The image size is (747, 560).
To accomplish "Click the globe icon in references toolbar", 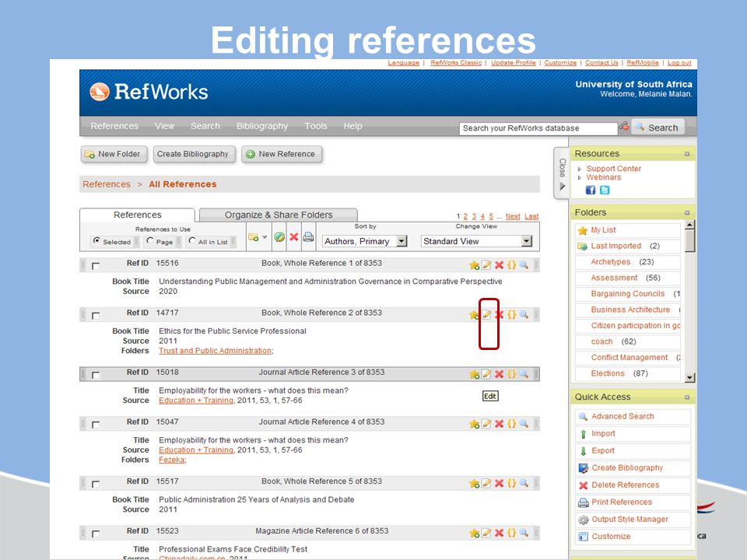I will (279, 236).
